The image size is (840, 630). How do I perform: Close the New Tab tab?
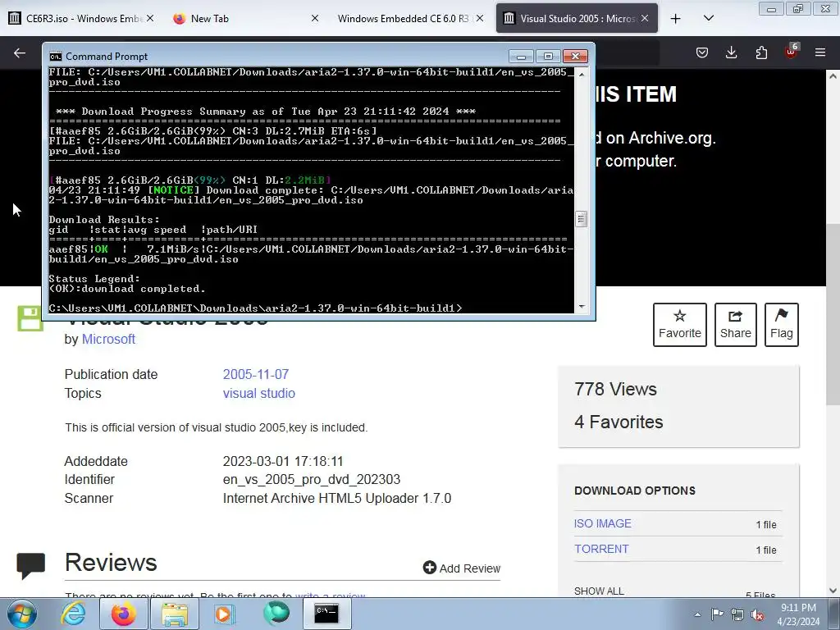[315, 18]
